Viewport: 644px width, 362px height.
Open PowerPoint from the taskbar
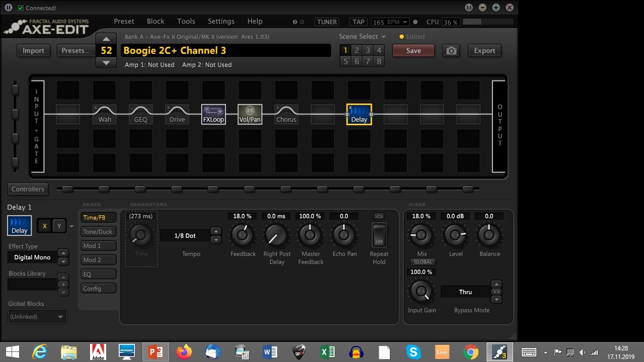155,352
